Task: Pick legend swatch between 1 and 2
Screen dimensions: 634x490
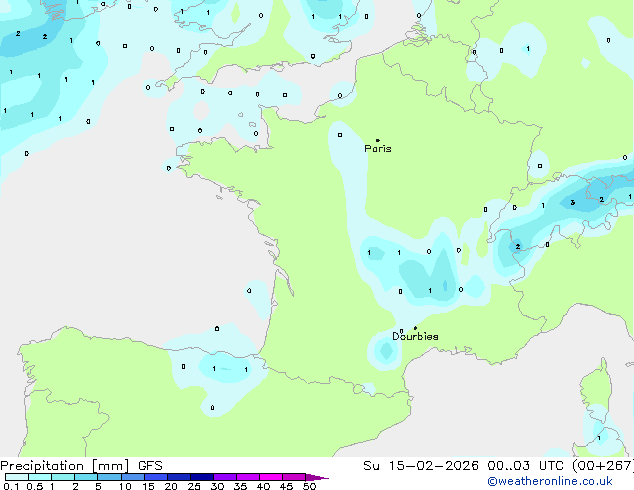Action: (63, 477)
